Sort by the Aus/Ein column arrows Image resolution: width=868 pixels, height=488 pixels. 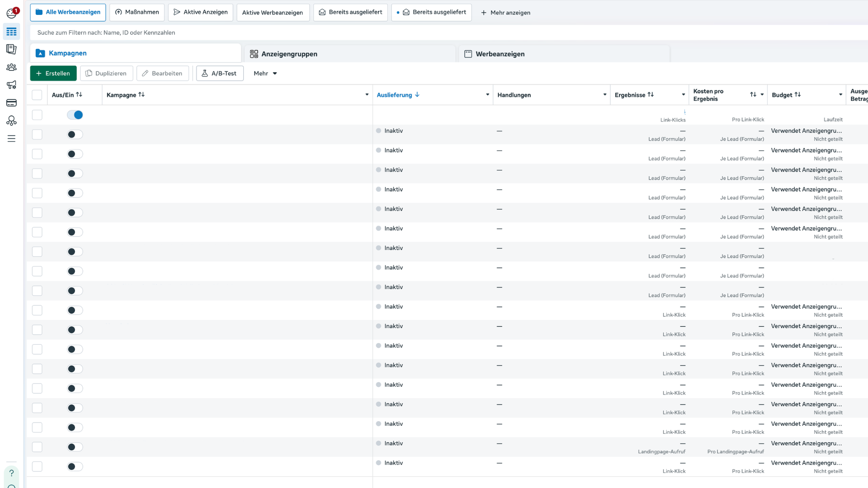(x=79, y=94)
